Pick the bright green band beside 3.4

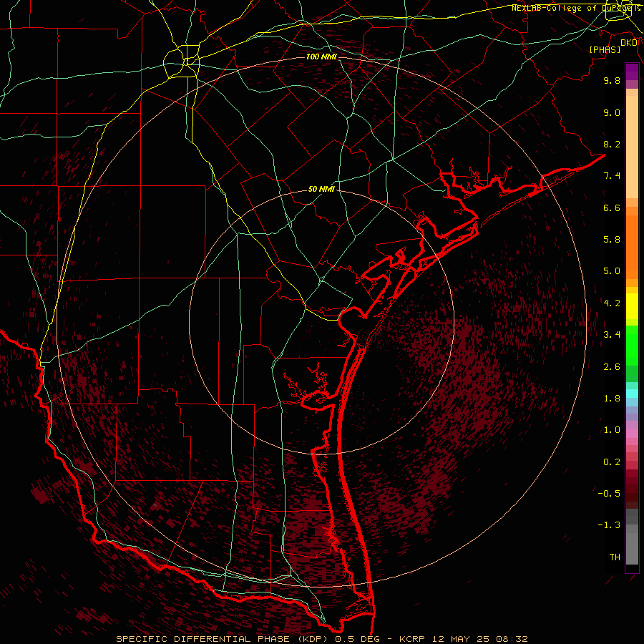632,345
